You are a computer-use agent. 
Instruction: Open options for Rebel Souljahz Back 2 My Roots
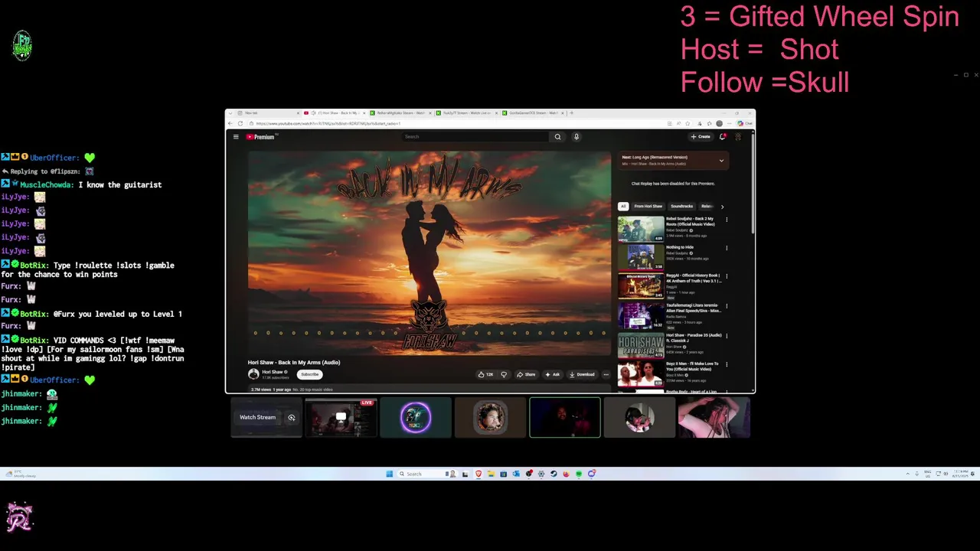[x=727, y=220]
